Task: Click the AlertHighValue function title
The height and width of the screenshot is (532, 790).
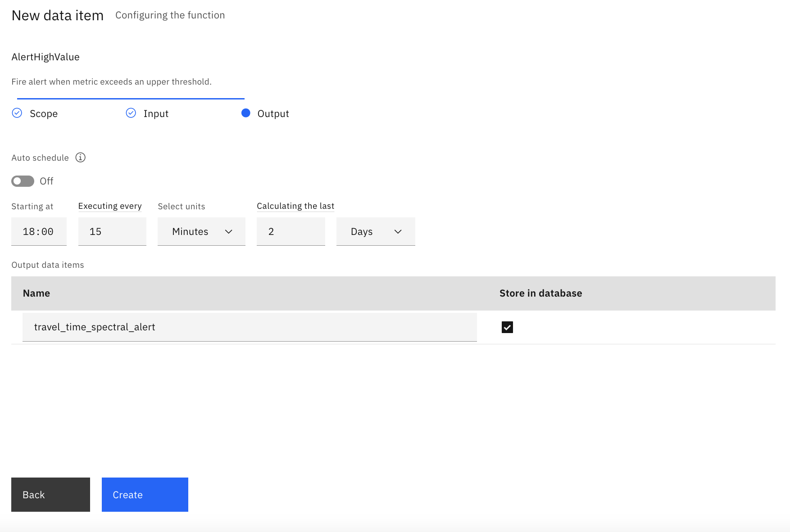Action: pyautogui.click(x=45, y=57)
